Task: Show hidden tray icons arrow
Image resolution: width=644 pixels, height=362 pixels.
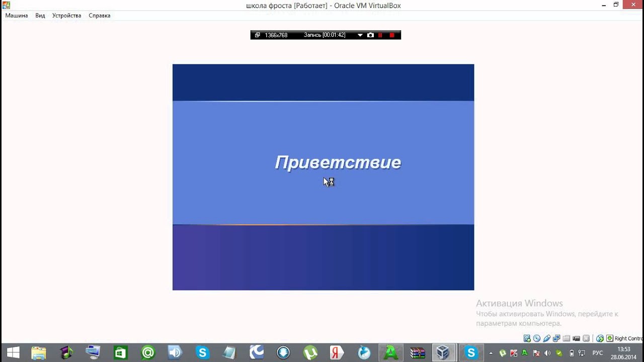Action: click(x=491, y=353)
